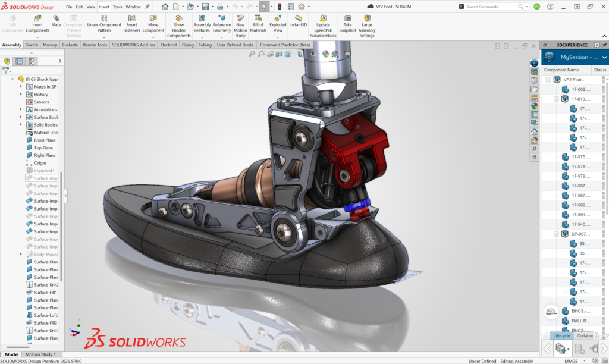The height and width of the screenshot is (364, 609).
Task: Open the Window menu
Action: pyautogui.click(x=133, y=7)
